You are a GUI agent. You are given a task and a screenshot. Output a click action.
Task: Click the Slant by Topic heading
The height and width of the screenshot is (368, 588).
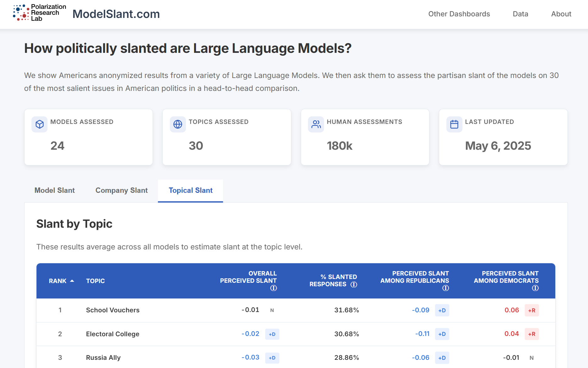74,224
